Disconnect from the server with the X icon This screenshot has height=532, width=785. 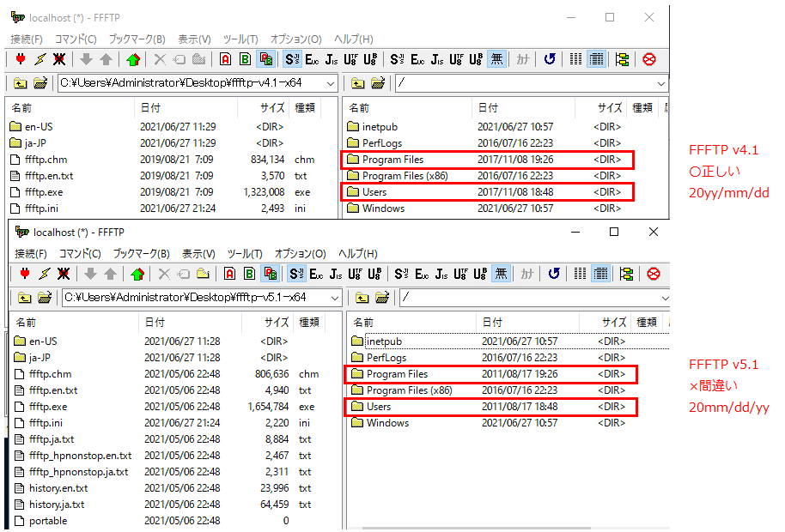[x=59, y=61]
